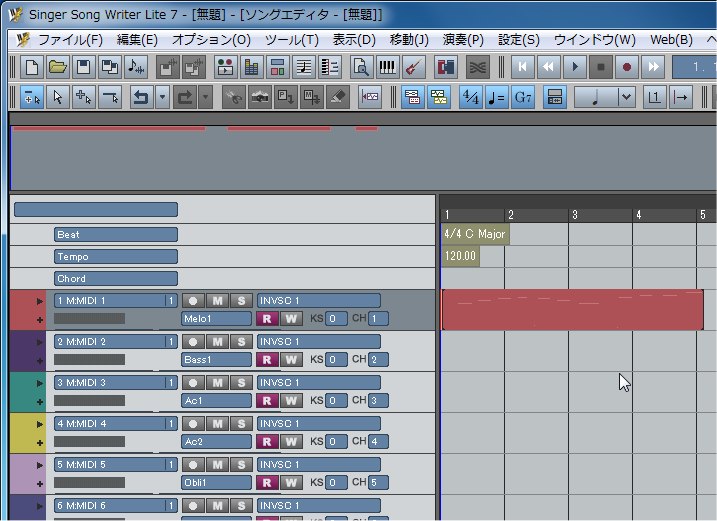Expand track 1 M:MIDI 1 triangle
The image size is (717, 521).
pyautogui.click(x=40, y=301)
